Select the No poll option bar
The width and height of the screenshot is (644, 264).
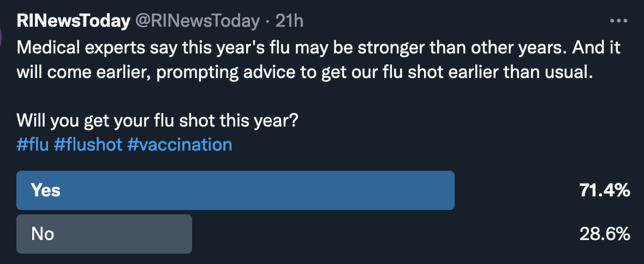click(x=104, y=234)
